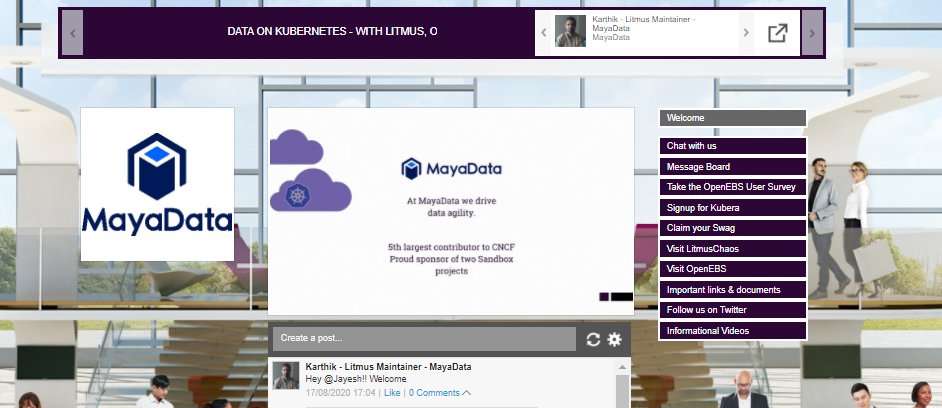
Task: Like Karthik's welcome post
Action: 392,393
